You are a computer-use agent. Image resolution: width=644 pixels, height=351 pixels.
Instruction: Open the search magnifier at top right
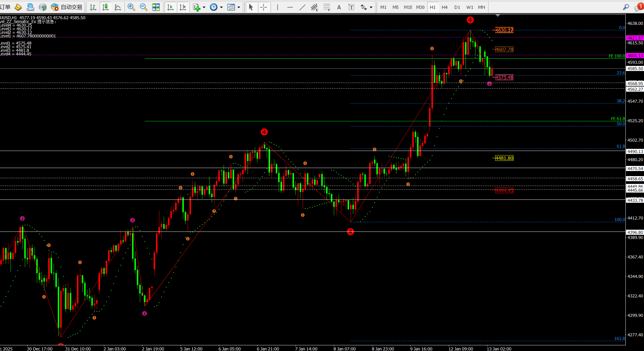pos(626,7)
